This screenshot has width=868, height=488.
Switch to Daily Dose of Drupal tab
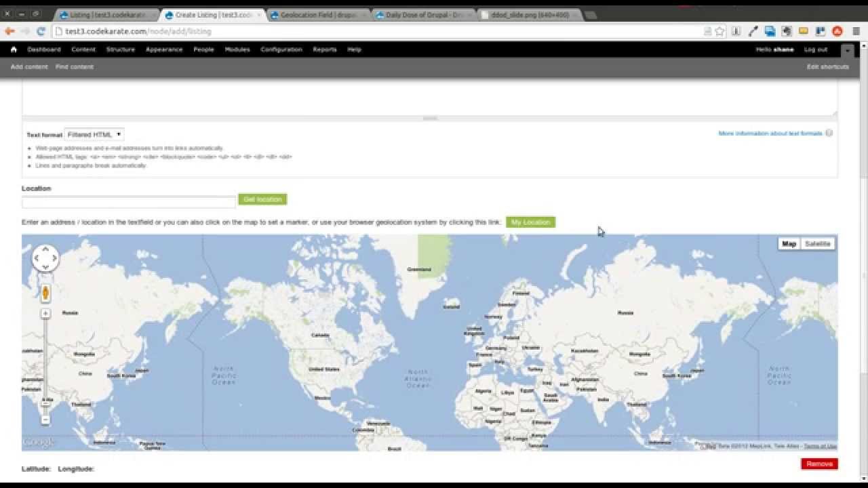[x=424, y=15]
